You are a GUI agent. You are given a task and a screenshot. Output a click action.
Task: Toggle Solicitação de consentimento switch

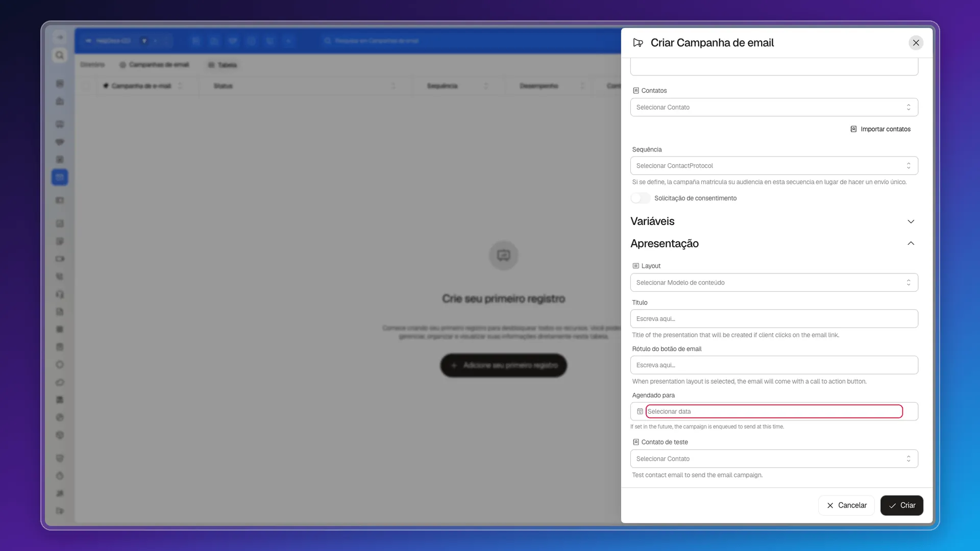coord(640,198)
